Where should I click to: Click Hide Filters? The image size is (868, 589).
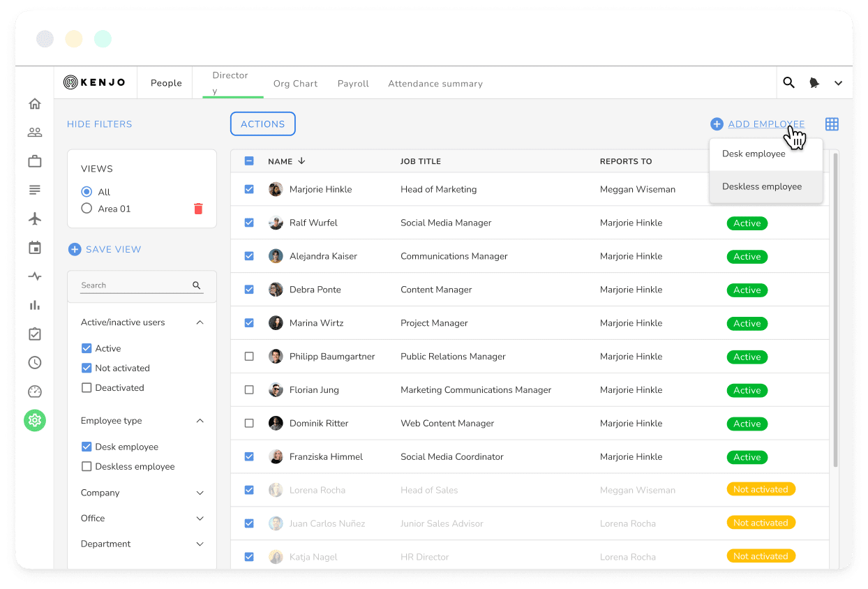(x=100, y=124)
